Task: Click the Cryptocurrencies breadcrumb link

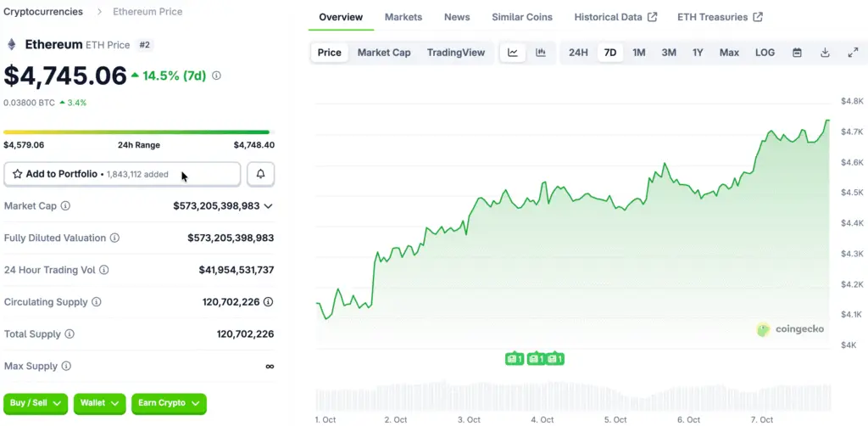Action: [43, 12]
